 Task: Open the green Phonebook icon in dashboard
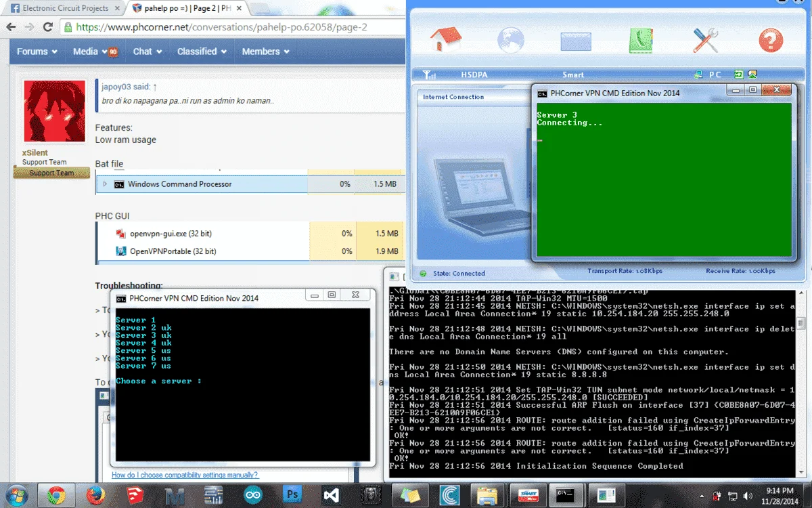point(640,41)
